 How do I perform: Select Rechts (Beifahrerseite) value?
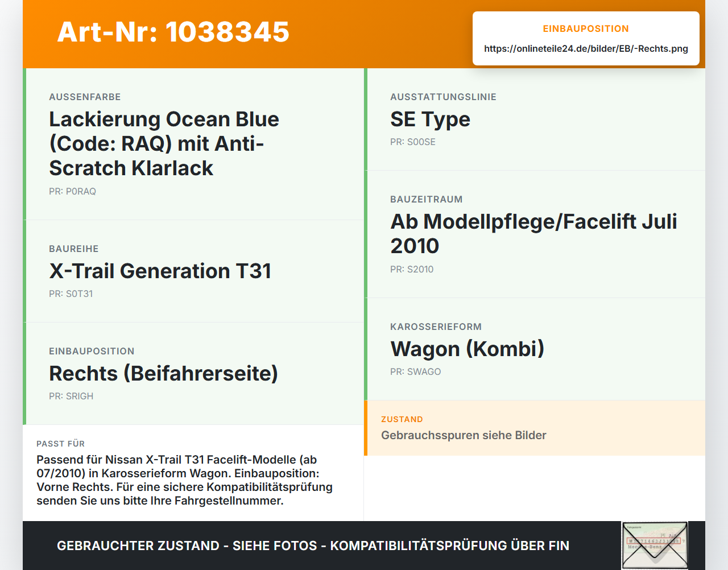tap(163, 374)
